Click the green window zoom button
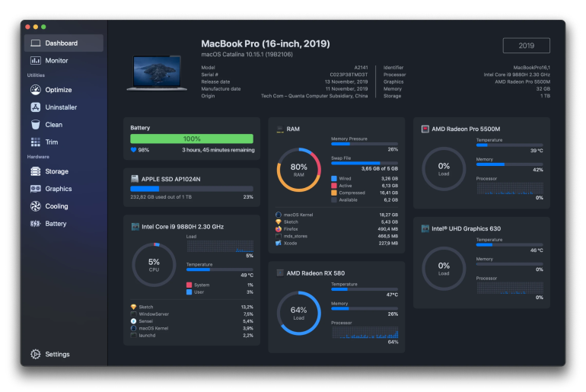Screen dimensions: 586x392 click(43, 27)
